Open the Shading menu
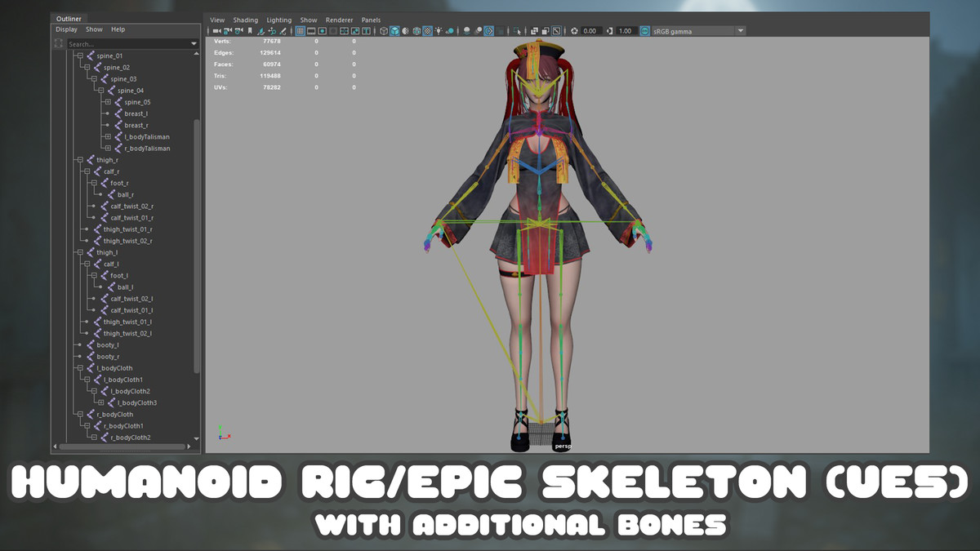 (x=245, y=20)
